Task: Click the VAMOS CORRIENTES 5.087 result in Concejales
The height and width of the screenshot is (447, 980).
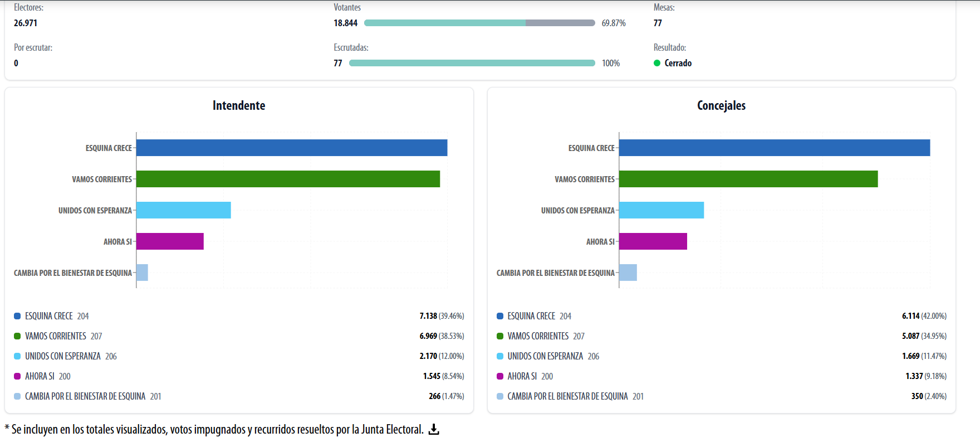Action: [910, 336]
